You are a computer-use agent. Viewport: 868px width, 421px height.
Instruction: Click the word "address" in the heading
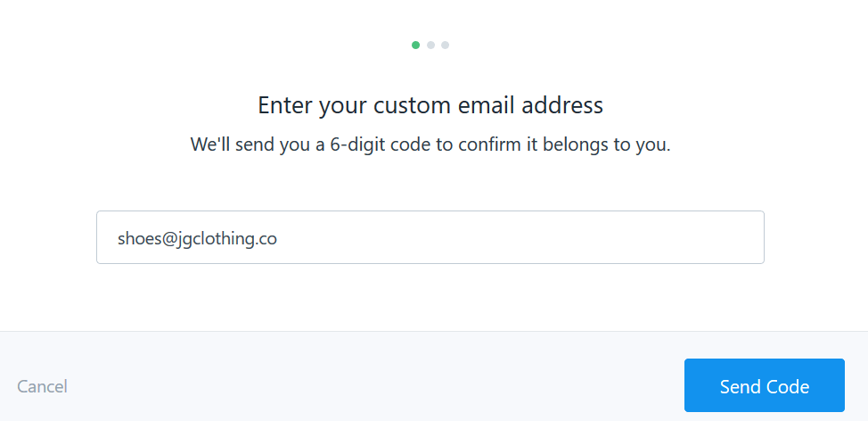pos(564,105)
